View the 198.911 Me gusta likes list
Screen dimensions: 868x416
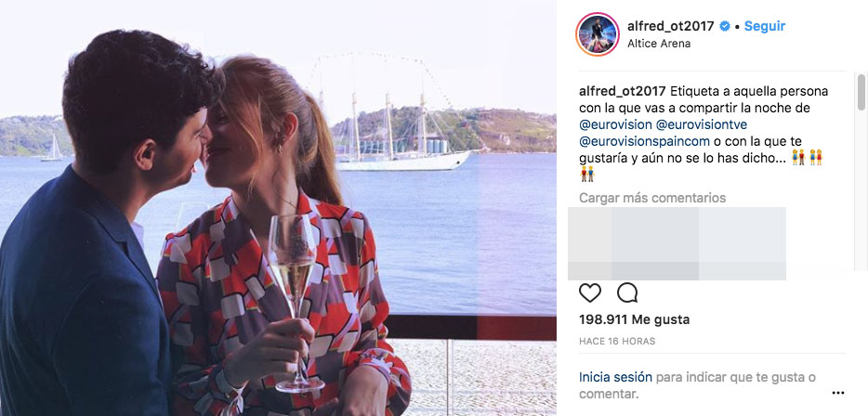tap(635, 319)
